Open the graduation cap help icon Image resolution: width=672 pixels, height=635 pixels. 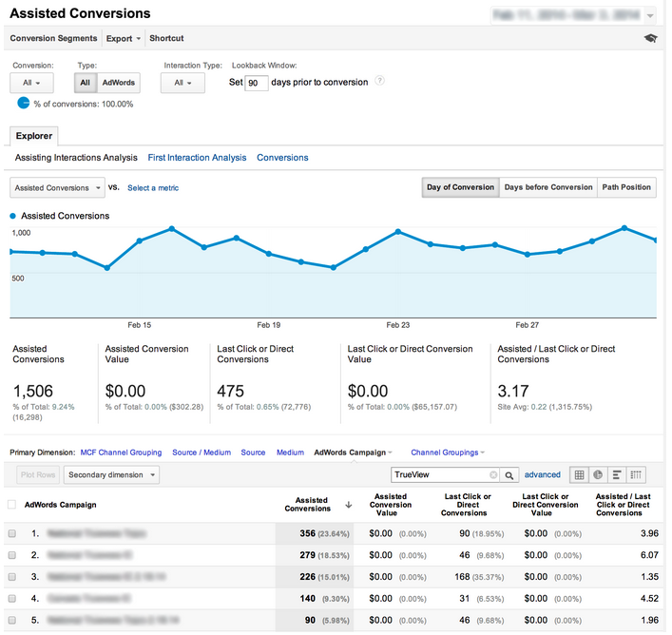tap(650, 39)
